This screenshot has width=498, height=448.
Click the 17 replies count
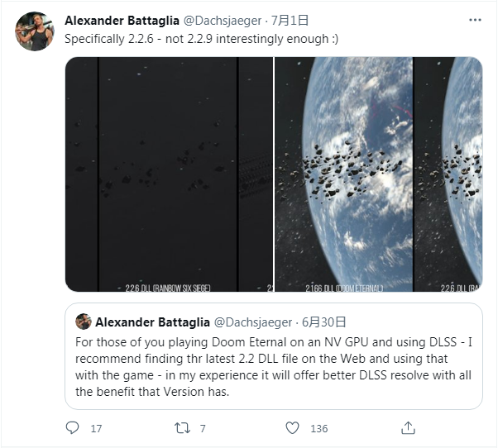point(96,428)
